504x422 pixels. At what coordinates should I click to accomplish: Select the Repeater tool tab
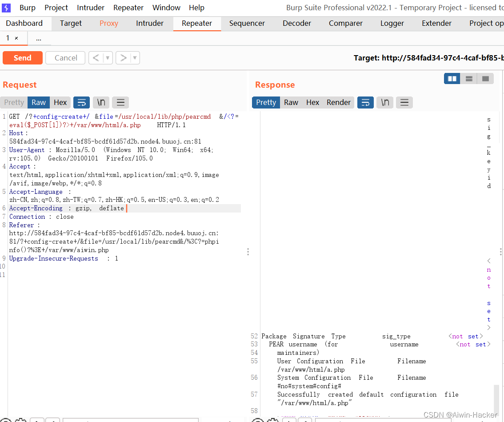point(197,24)
